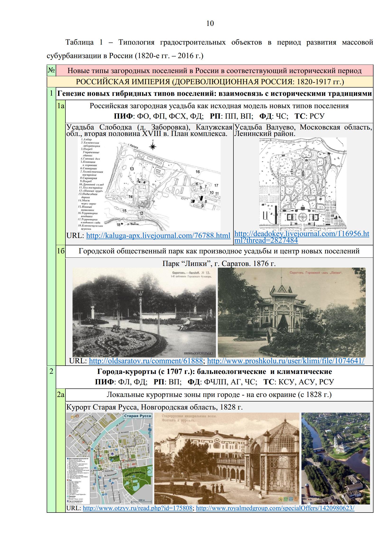Viewport: 392px width, 555px height.
Task: Click the heading 'Генезис новых гибридных типов поселений'
Action: (214, 94)
